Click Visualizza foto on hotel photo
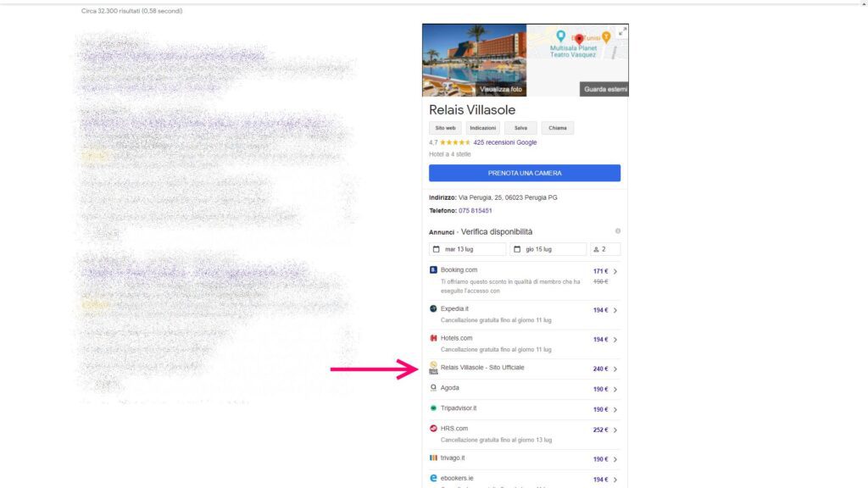 tap(500, 90)
